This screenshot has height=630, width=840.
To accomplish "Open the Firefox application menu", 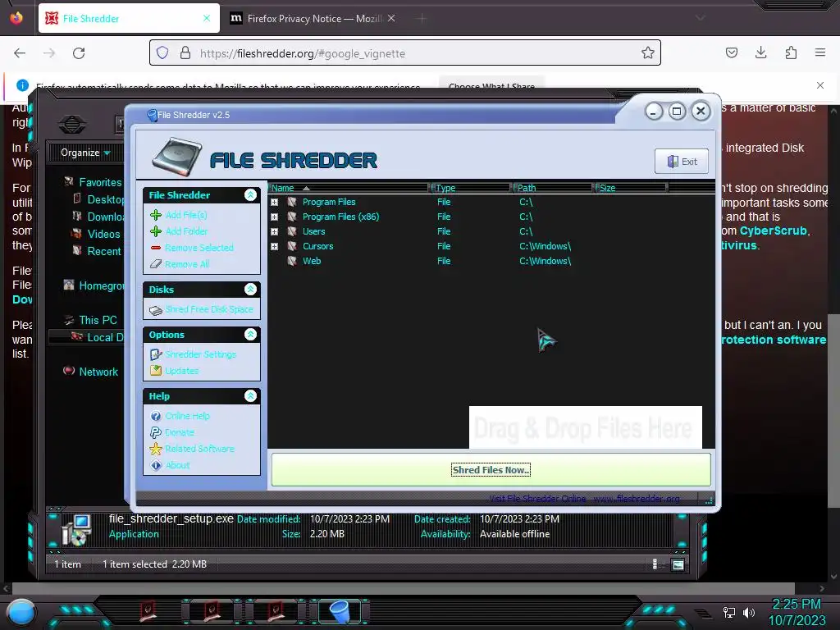I will (820, 52).
